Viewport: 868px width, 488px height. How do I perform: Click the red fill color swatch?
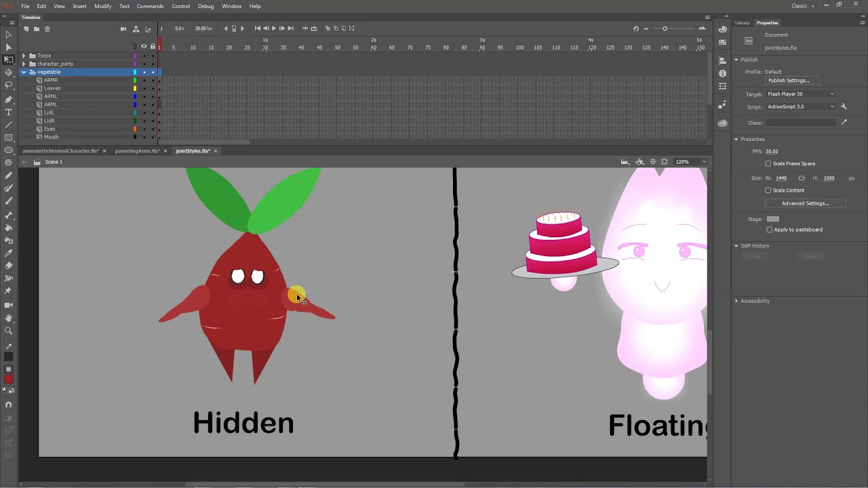[8, 380]
